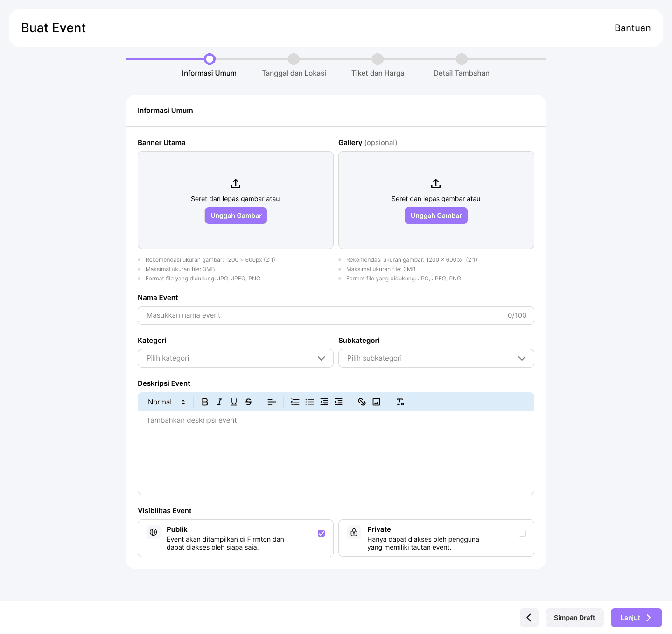Open the Pilih kategori dropdown
Viewport: 672px width, 634px height.
click(236, 358)
